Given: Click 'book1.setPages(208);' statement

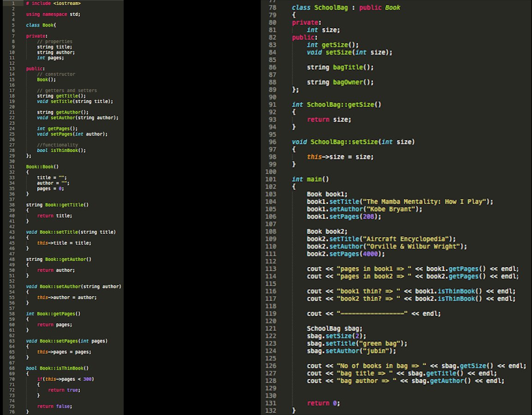Looking at the screenshot, I should click(x=344, y=216).
